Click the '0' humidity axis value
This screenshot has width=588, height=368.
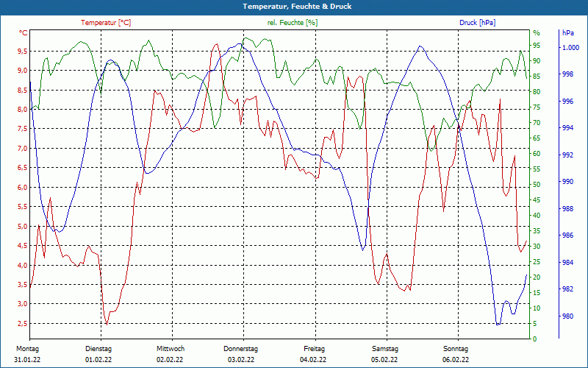535,339
